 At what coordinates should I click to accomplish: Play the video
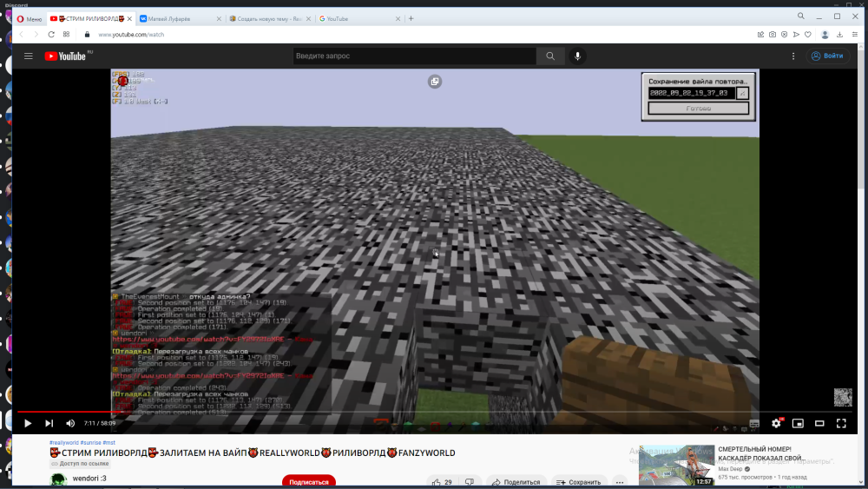point(27,423)
